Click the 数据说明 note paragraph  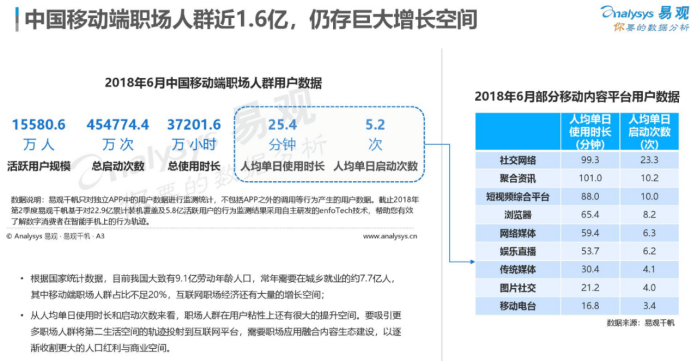(214, 211)
